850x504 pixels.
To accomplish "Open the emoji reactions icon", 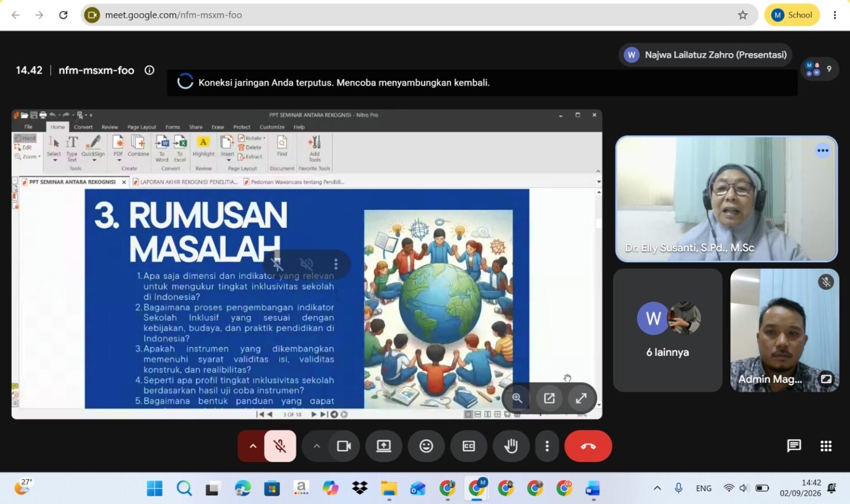I will coord(426,446).
